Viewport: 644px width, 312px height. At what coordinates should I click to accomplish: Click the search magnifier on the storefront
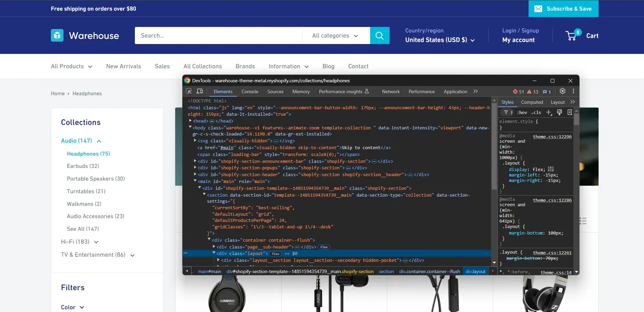click(379, 35)
